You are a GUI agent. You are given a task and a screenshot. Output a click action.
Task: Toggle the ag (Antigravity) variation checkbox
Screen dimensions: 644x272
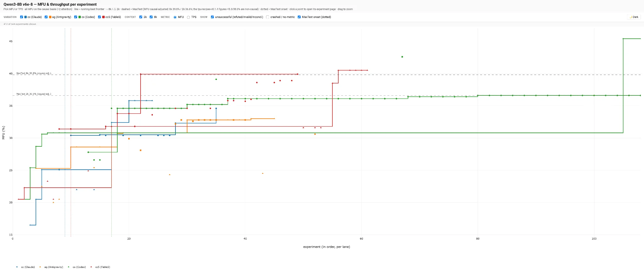click(46, 17)
